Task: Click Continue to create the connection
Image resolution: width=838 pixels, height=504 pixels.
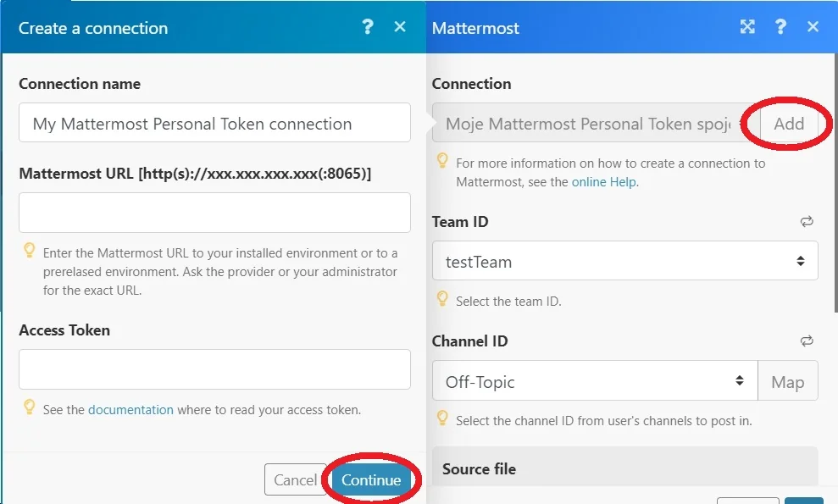Action: pos(371,480)
